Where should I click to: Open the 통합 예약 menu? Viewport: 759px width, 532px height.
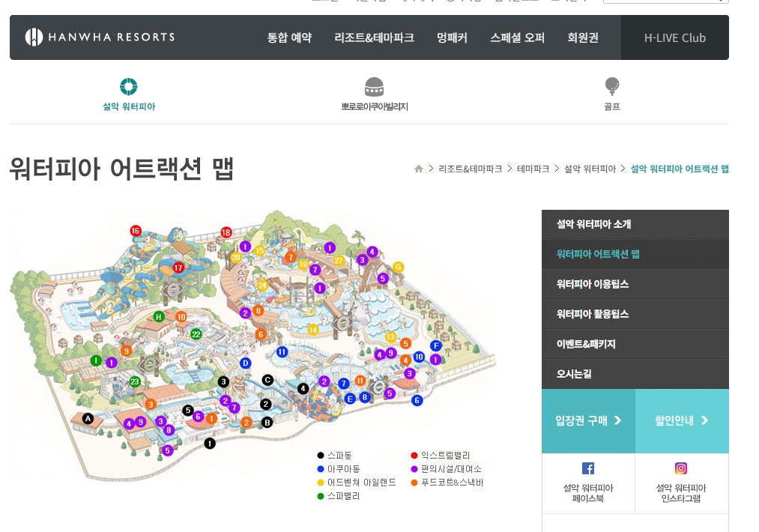point(289,37)
